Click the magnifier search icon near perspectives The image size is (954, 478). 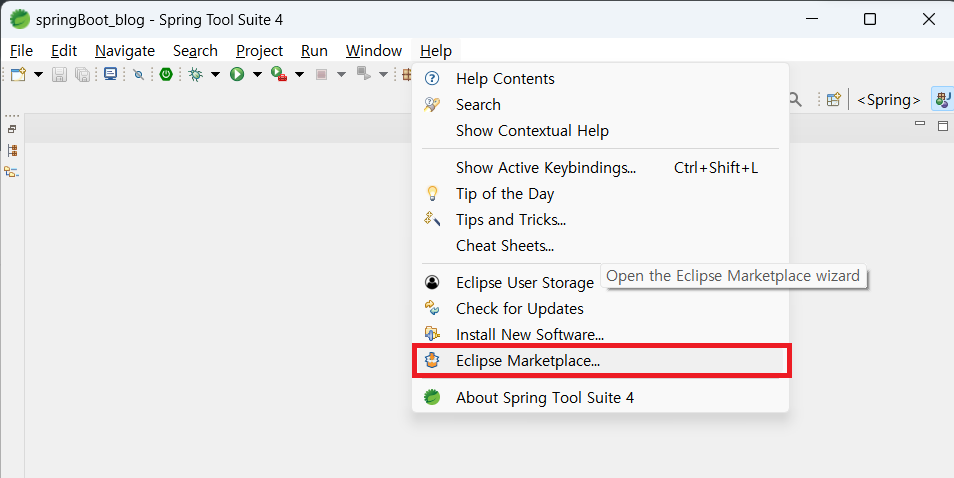pos(795,99)
